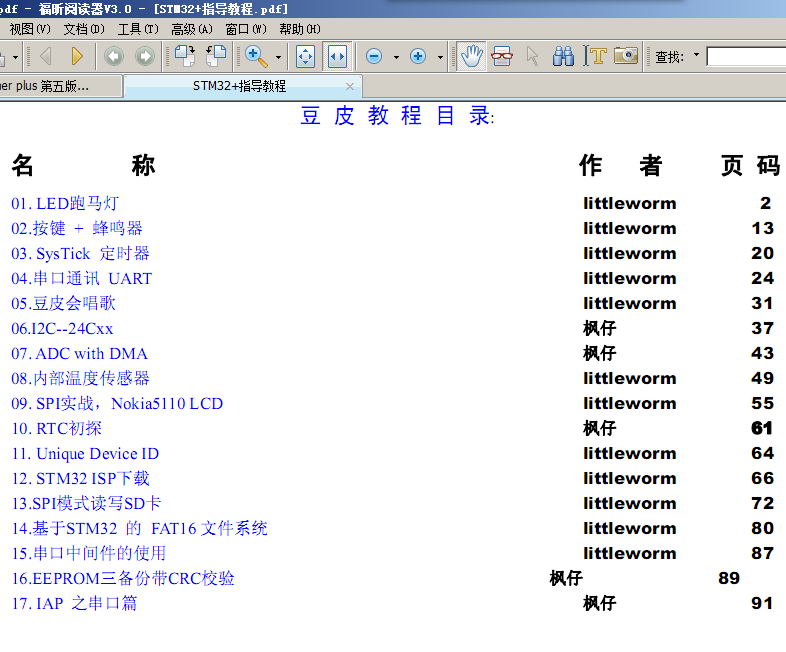Open link 14.基于STM32 的 FAT16 文件系统
The image size is (786, 652).
point(139,528)
